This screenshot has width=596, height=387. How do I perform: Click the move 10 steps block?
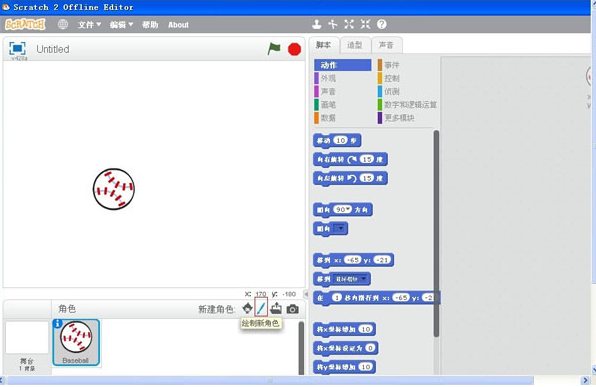coord(337,141)
